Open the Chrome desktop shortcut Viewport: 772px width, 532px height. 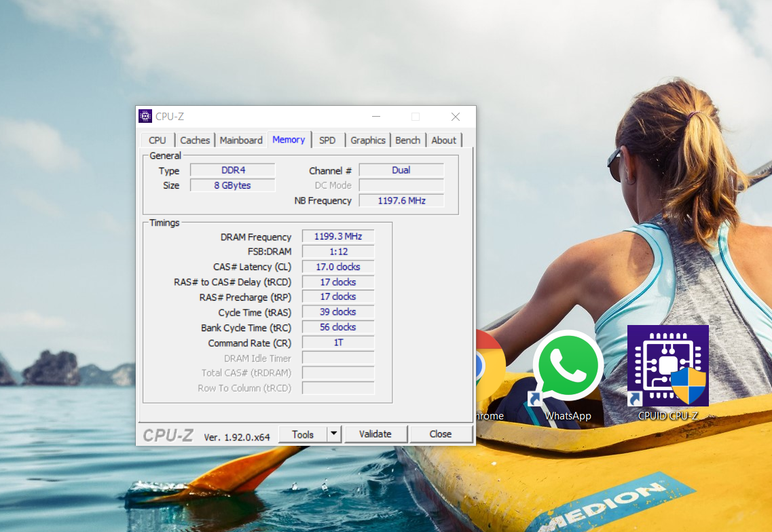click(x=491, y=377)
